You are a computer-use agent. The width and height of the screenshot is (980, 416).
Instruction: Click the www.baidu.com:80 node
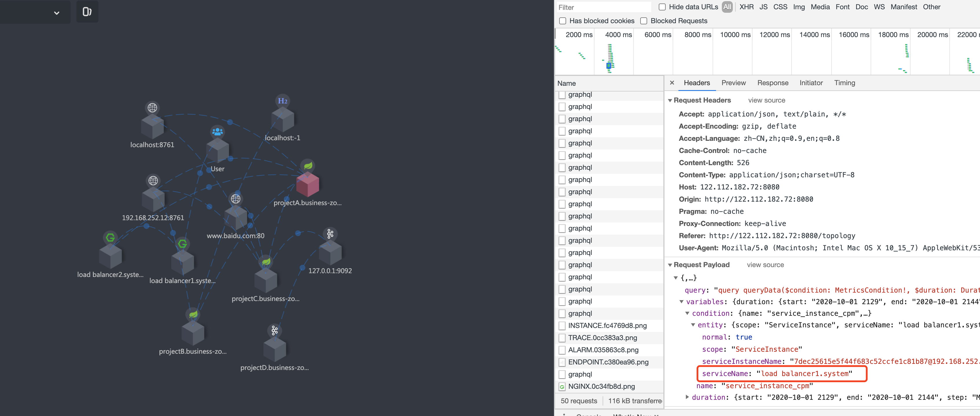pyautogui.click(x=236, y=217)
